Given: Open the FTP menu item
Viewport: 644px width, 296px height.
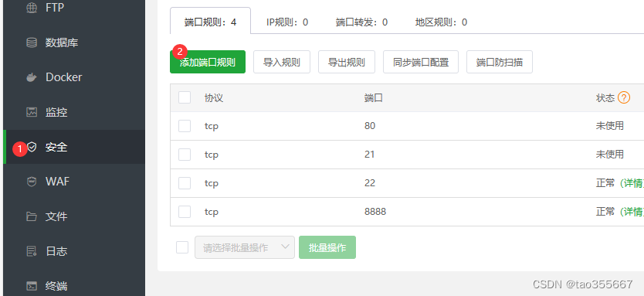Looking at the screenshot, I should click(x=74, y=8).
